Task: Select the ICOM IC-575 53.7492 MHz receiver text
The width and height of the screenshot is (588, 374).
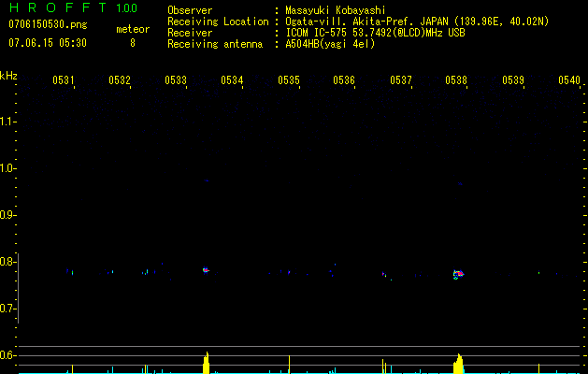Action: tap(375, 33)
